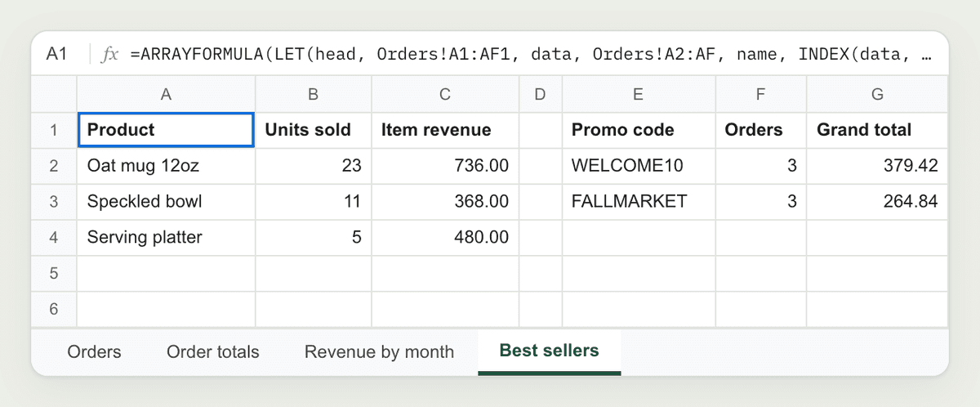Select row 5 header
The width and height of the screenshot is (980, 407).
(54, 273)
